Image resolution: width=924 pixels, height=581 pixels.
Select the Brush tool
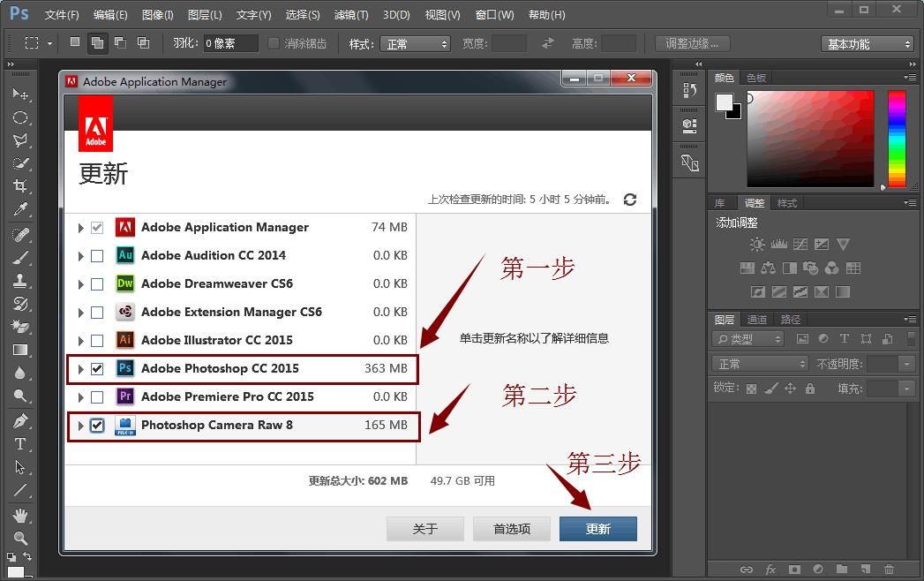(x=20, y=258)
